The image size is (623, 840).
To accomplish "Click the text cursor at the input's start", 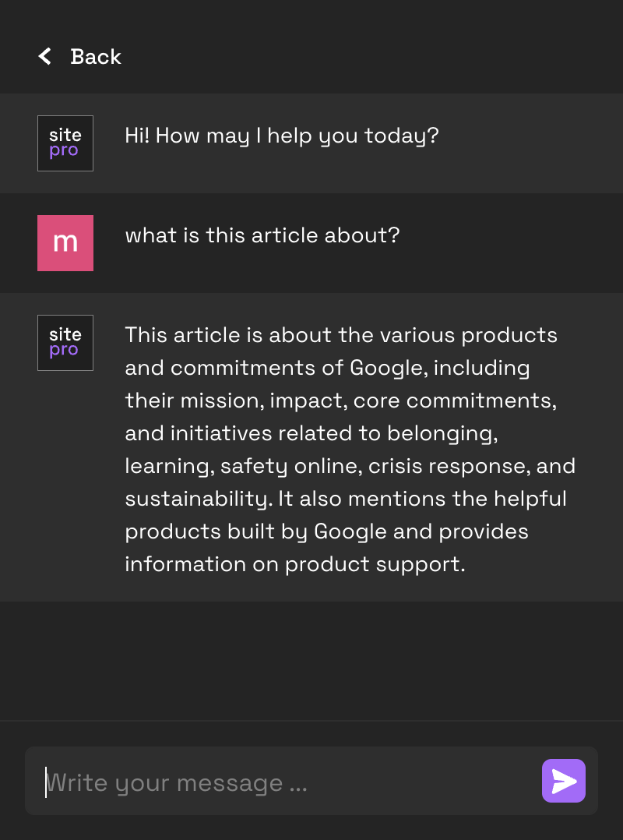I will pyautogui.click(x=46, y=782).
